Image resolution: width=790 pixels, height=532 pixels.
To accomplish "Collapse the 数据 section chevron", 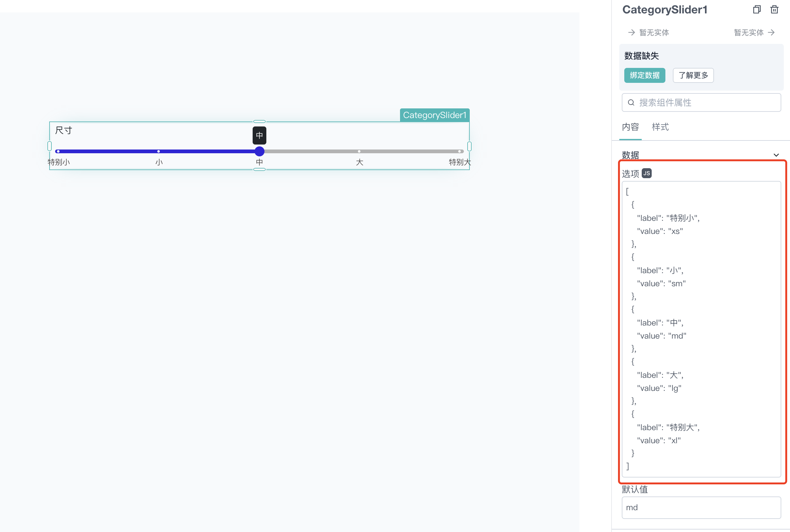I will pyautogui.click(x=776, y=155).
